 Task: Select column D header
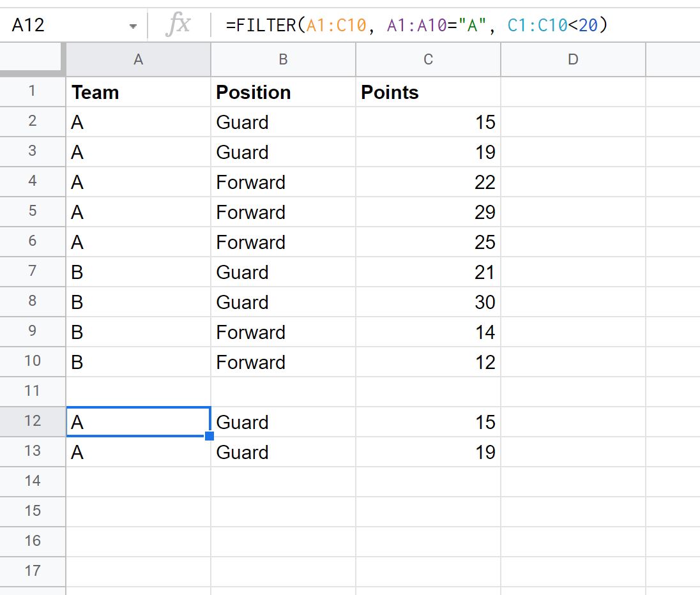(573, 59)
